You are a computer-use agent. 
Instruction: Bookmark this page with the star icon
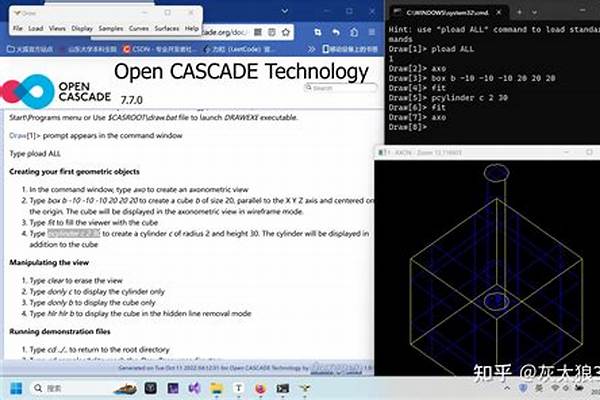click(x=286, y=33)
